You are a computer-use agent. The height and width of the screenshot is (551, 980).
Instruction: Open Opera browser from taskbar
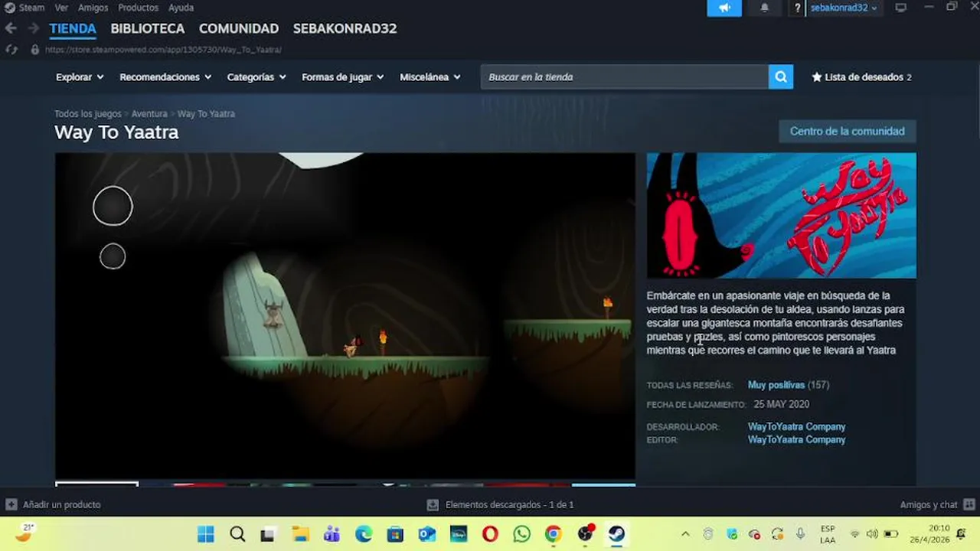(x=490, y=534)
